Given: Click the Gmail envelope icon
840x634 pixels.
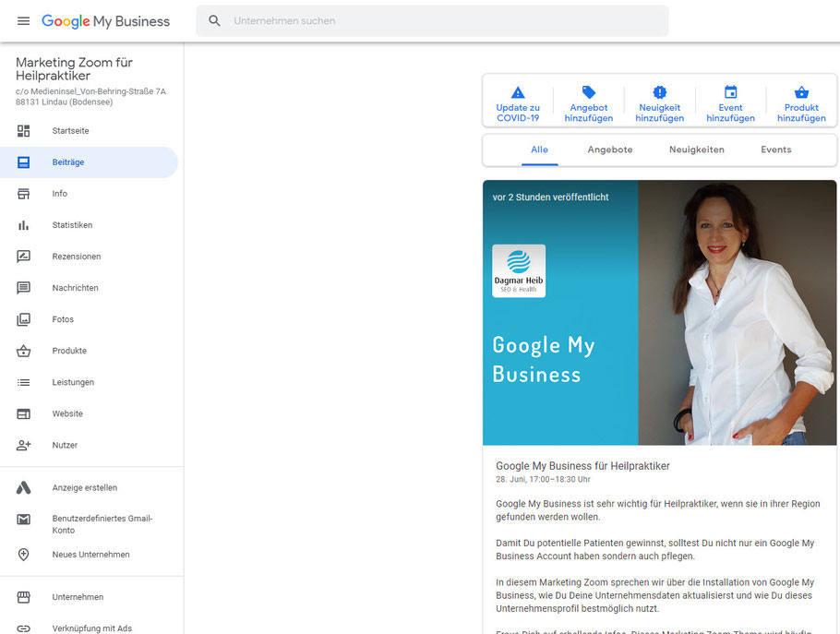Looking at the screenshot, I should pyautogui.click(x=24, y=520).
